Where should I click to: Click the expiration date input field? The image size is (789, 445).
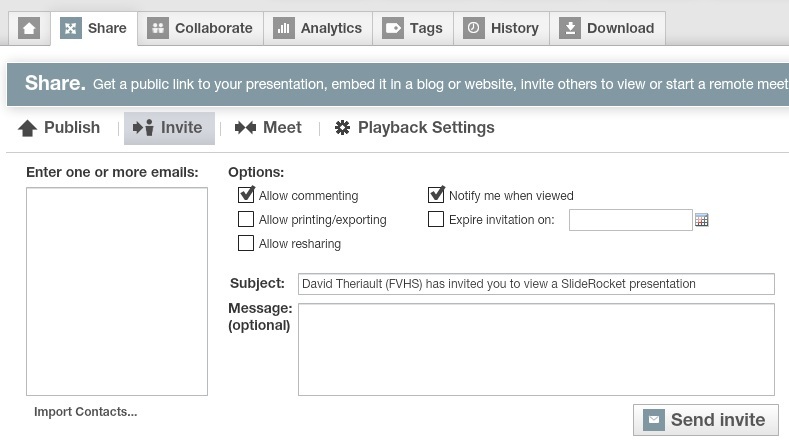click(x=630, y=220)
